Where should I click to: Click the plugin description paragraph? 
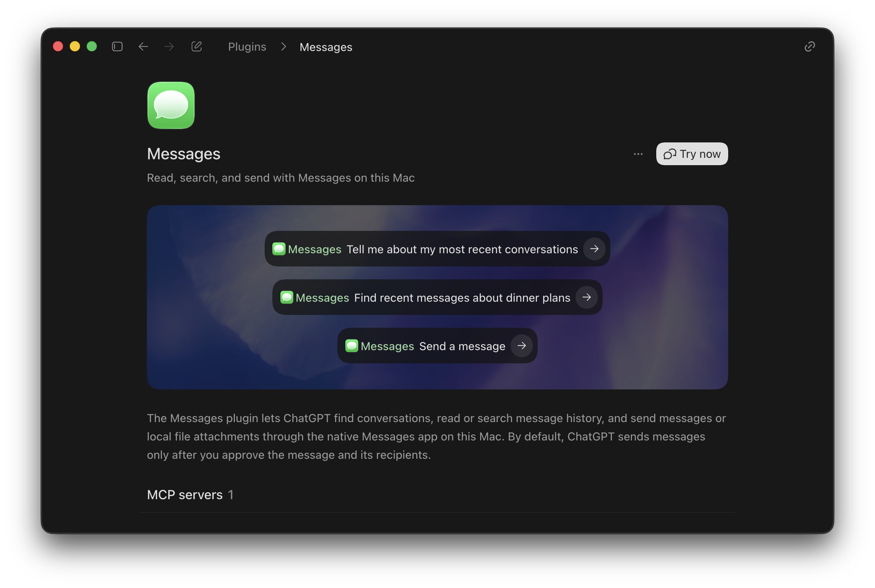436,436
